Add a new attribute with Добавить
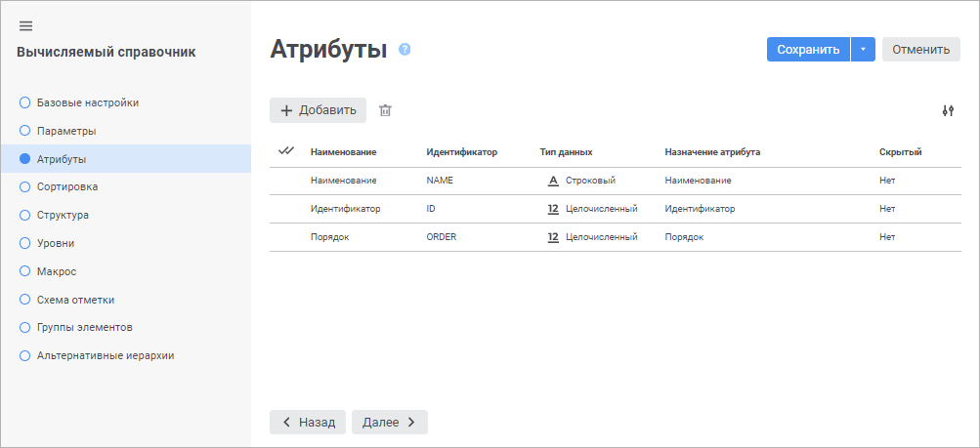Image resolution: width=980 pixels, height=448 pixels. click(318, 110)
